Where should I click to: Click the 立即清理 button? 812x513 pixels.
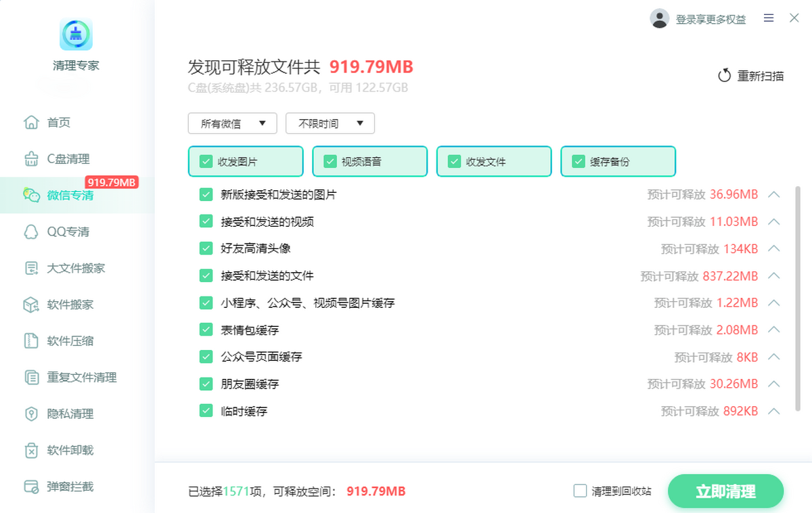[x=725, y=491]
